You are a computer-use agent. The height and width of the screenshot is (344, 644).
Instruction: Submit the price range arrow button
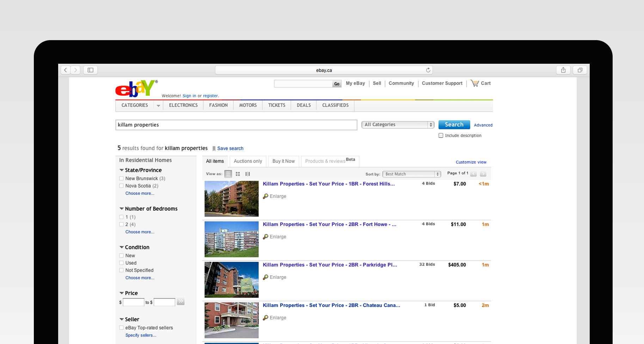[180, 301]
